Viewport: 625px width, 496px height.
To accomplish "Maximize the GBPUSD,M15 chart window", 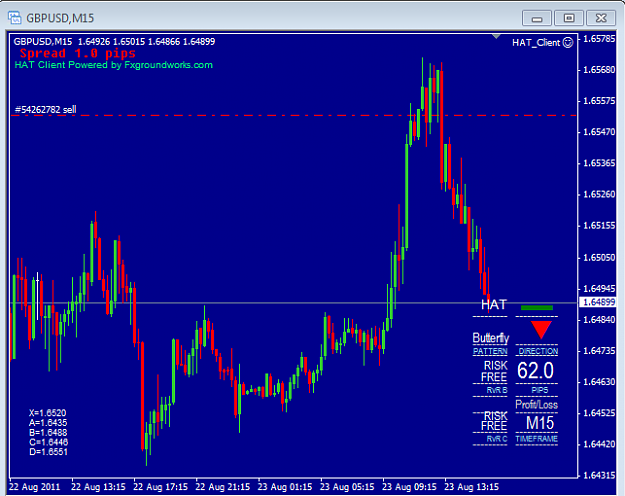I will (569, 18).
